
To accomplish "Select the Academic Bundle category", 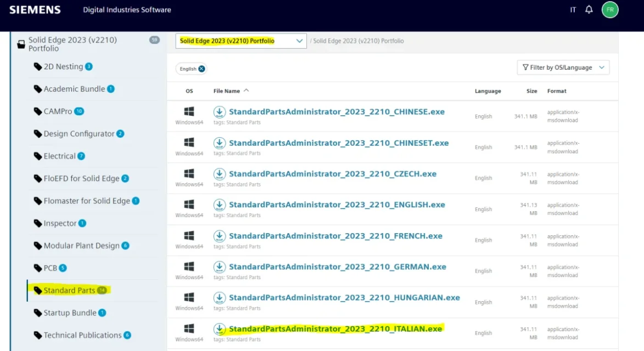I will 74,89.
